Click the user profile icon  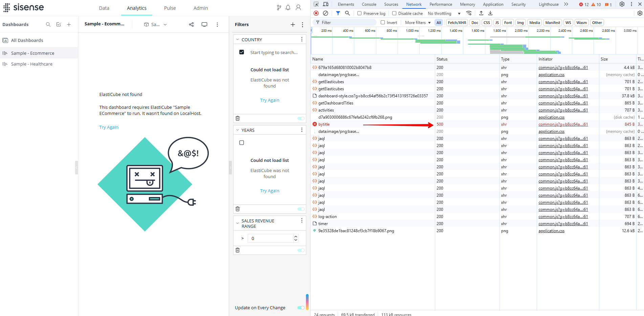(298, 7)
